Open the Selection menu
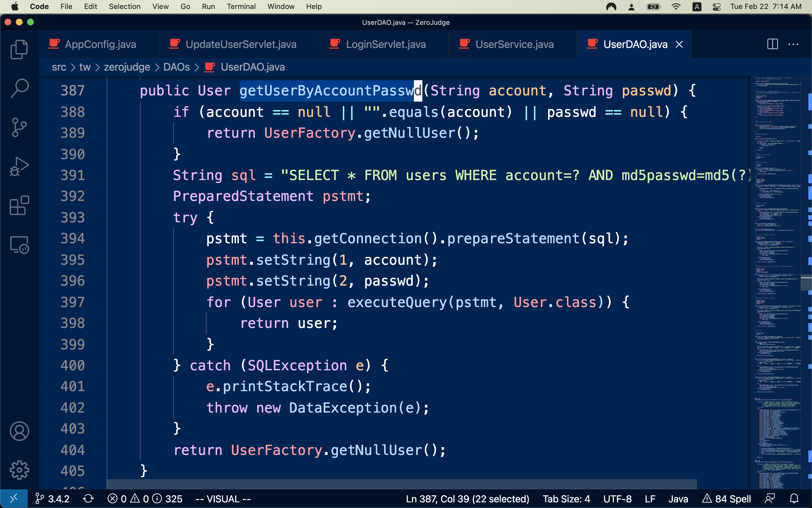812x508 pixels. coord(125,6)
